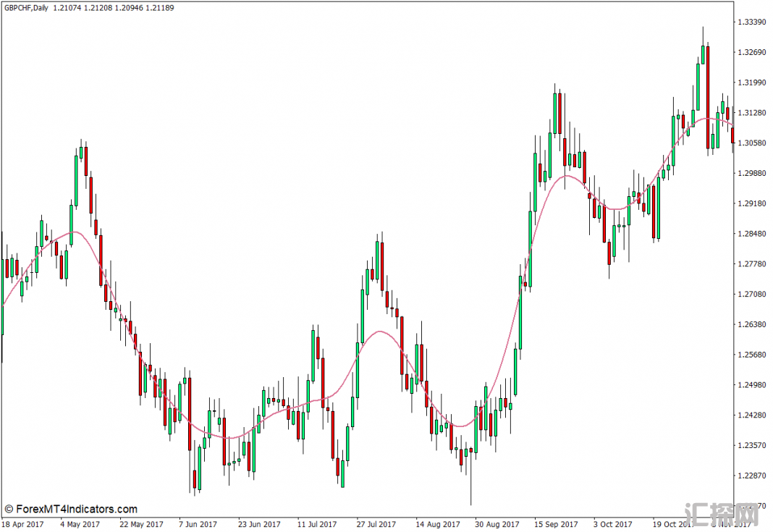Click the price label 1.28480
773x532 pixels.
tap(752, 234)
